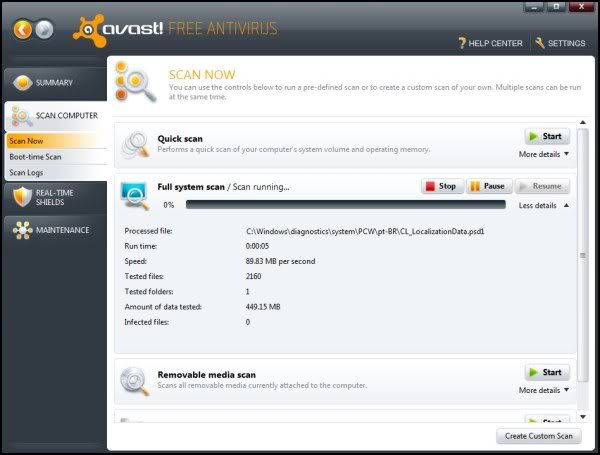600x455 pixels.
Task: Start the Quick scan
Action: 547,136
